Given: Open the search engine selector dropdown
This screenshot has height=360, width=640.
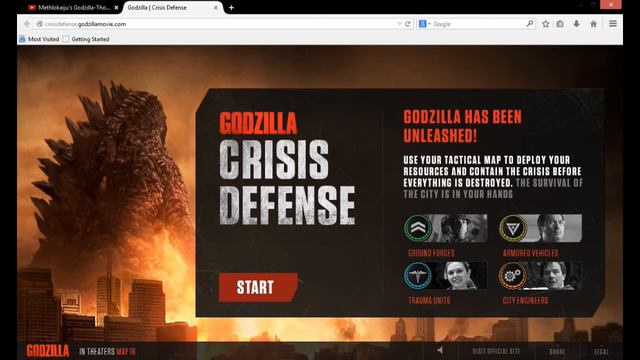Looking at the screenshot, I should point(424,24).
